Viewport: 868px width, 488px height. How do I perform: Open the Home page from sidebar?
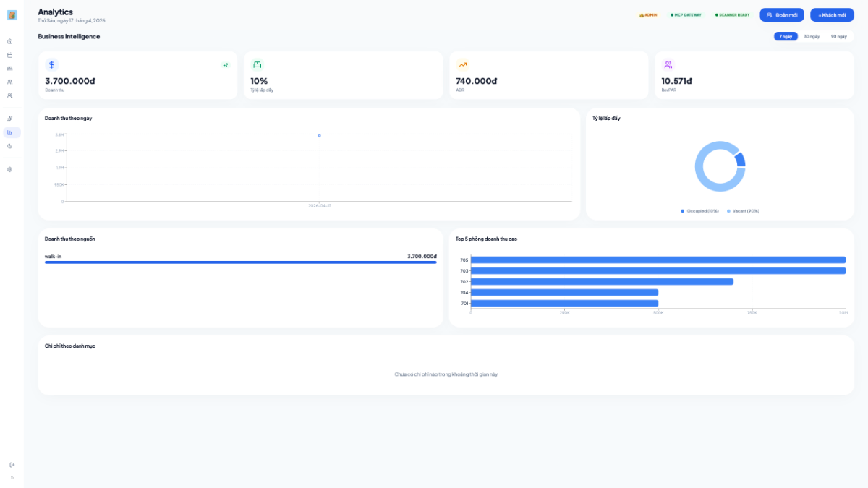[10, 41]
